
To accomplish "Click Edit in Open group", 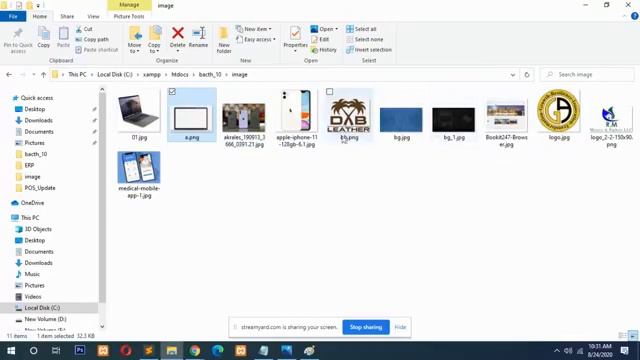I will 320,40.
